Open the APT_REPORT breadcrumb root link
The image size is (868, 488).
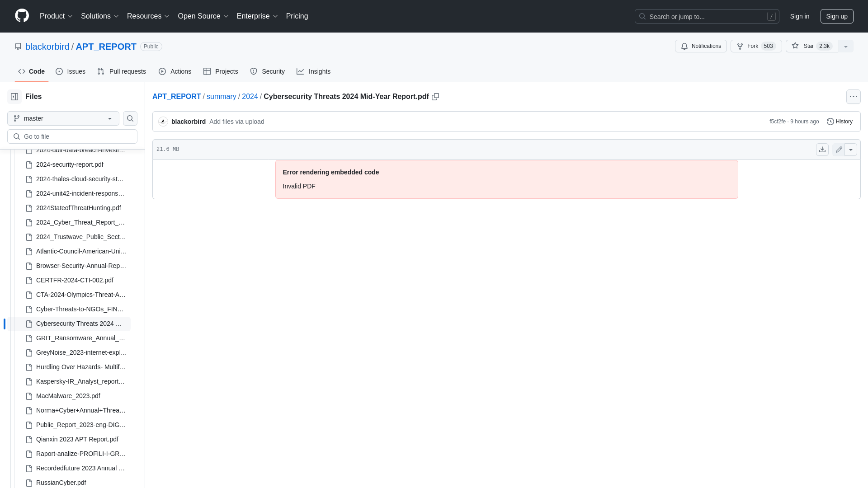[x=177, y=97]
